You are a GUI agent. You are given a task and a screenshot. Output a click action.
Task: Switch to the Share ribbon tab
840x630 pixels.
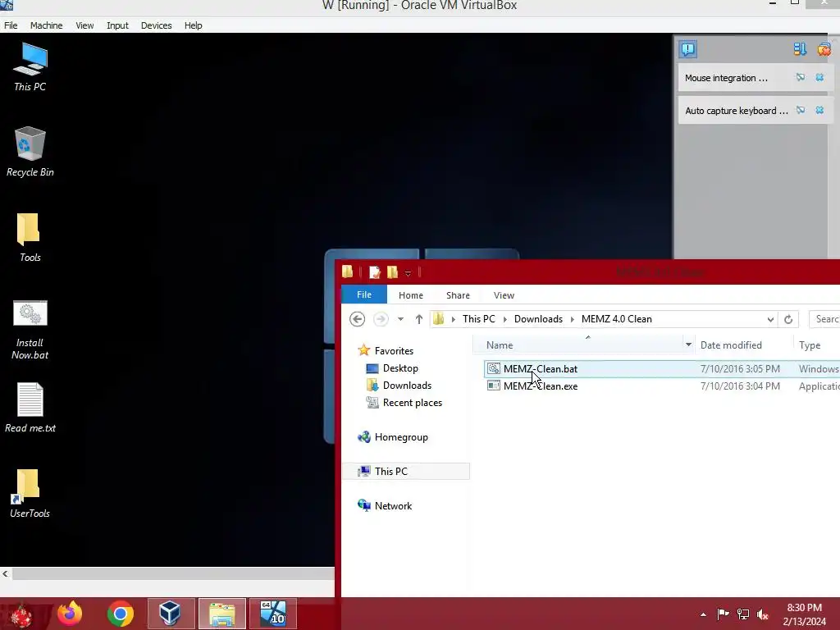(458, 295)
